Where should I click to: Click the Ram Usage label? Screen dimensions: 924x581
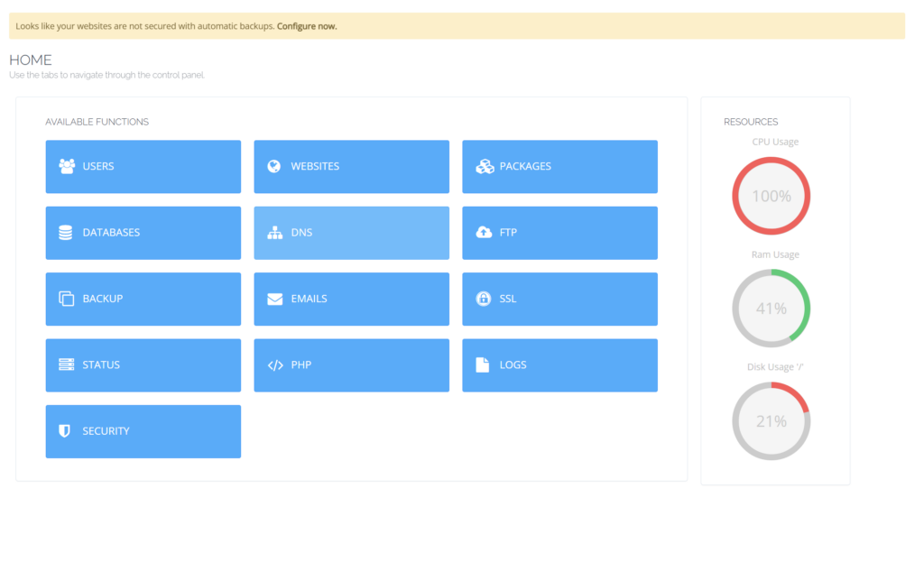click(x=775, y=254)
